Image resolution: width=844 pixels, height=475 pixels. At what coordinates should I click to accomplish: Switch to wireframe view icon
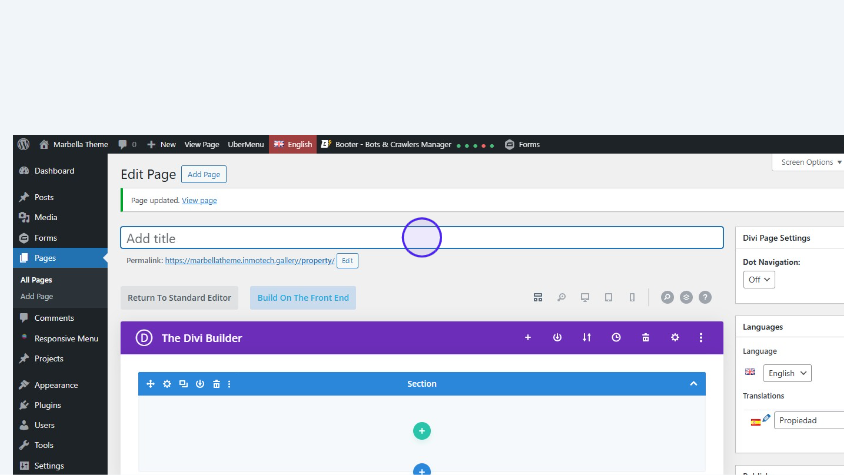click(x=537, y=297)
